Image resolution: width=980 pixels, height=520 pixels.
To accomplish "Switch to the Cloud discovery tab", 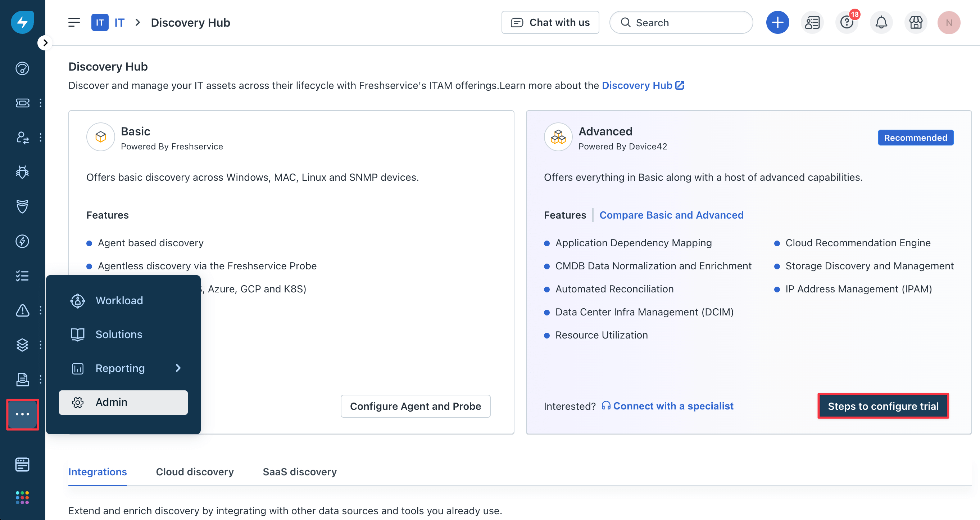I will pos(194,472).
